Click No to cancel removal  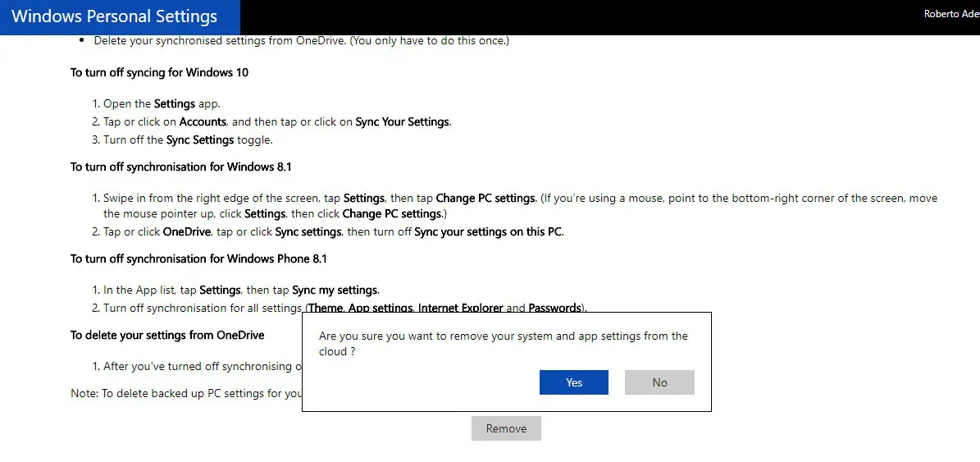(659, 382)
